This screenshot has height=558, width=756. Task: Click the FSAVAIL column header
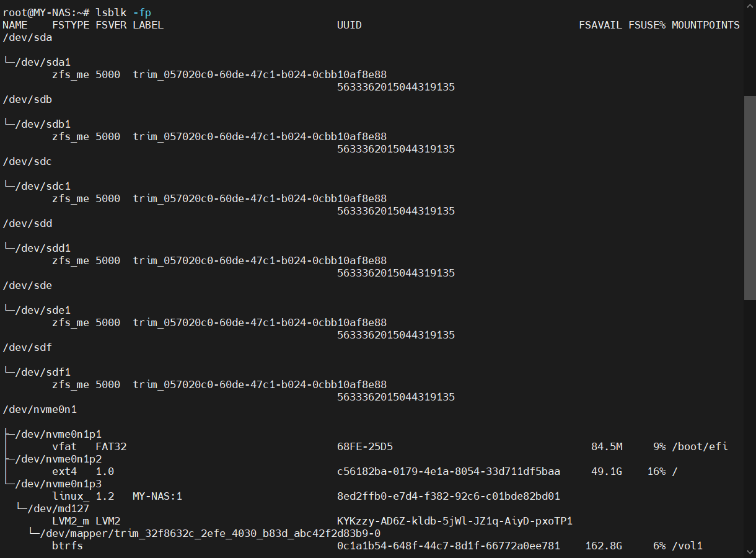click(600, 25)
